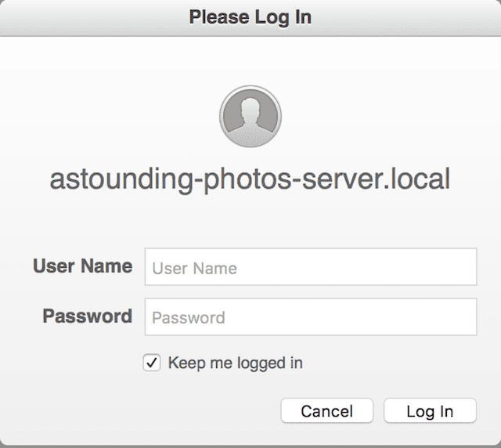The image size is (501, 448).
Task: Click the "Keep me logged in" label text
Action: (x=235, y=363)
